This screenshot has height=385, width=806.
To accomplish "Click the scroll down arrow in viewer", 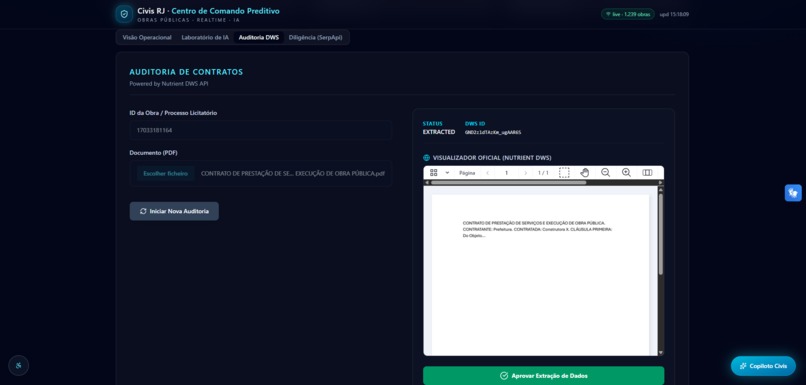I will pyautogui.click(x=661, y=353).
